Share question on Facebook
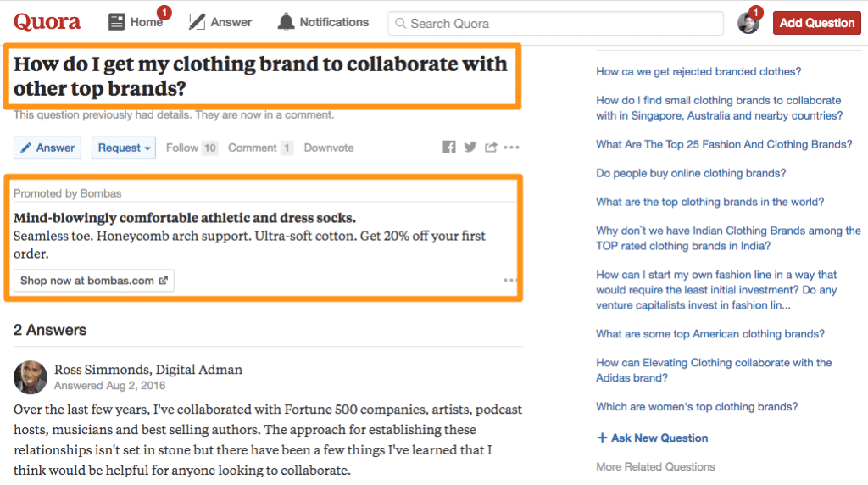868x485 pixels. 449,148
